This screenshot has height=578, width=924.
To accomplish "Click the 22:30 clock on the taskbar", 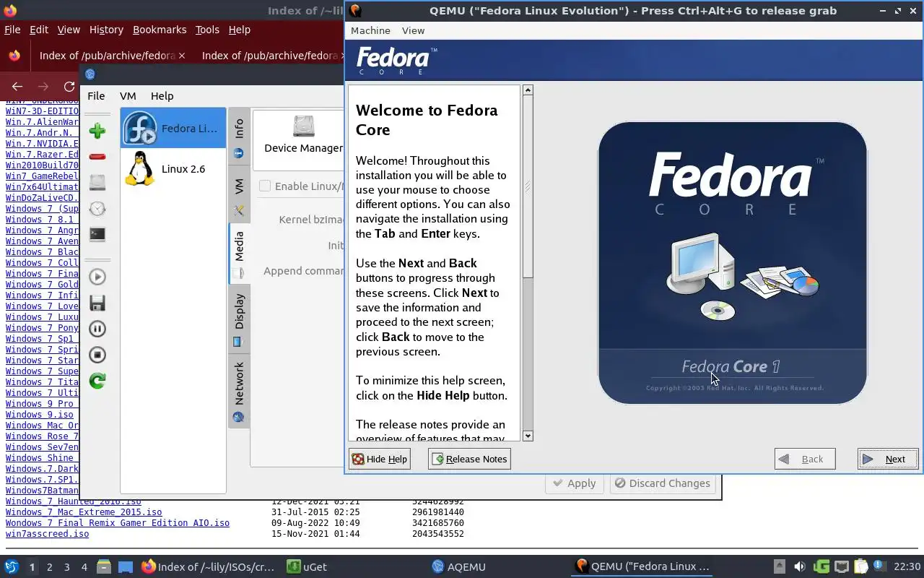I will 907,567.
